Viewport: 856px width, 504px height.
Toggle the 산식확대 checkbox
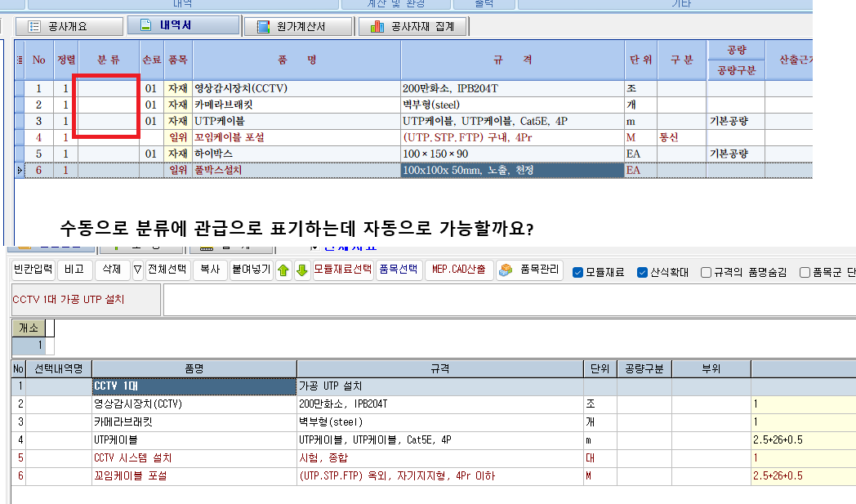[x=642, y=272]
